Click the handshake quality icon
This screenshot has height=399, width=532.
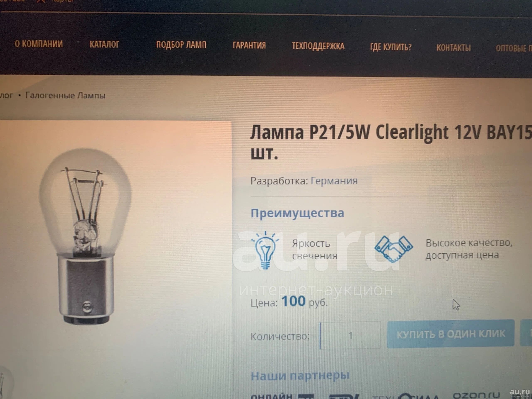point(394,249)
